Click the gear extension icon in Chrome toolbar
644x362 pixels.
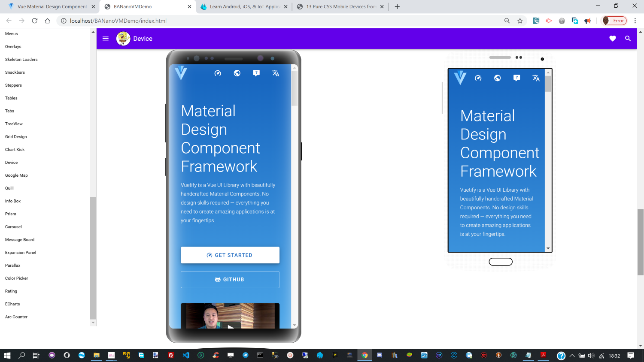click(x=562, y=21)
